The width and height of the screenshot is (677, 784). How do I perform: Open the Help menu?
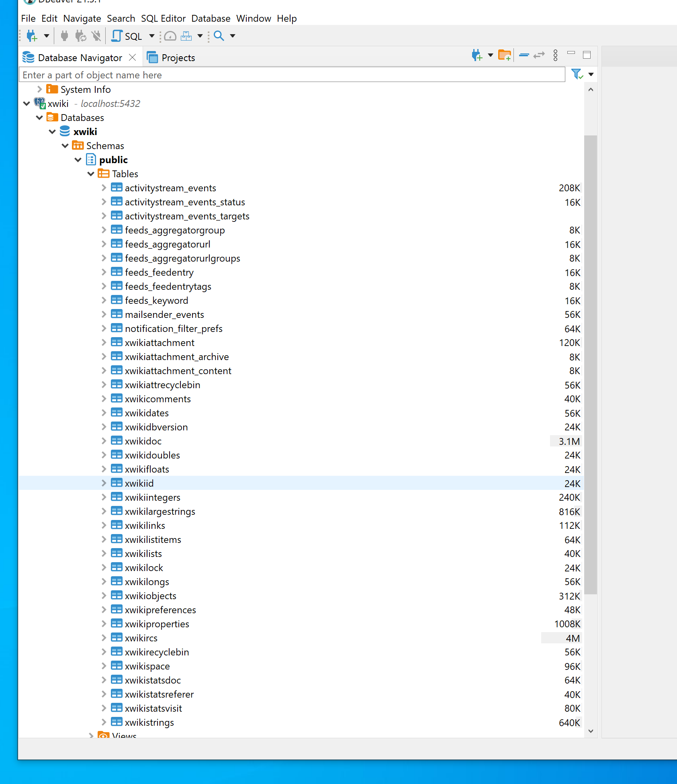(x=286, y=18)
